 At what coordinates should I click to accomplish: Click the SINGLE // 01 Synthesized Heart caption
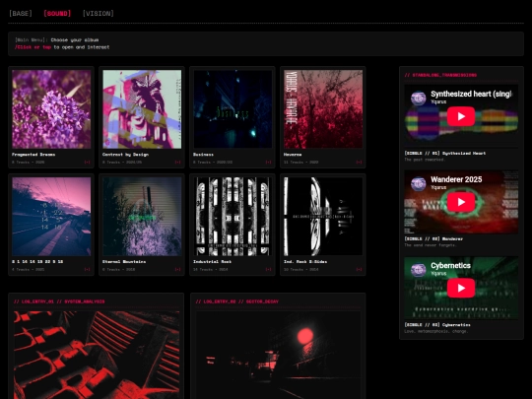click(x=444, y=154)
